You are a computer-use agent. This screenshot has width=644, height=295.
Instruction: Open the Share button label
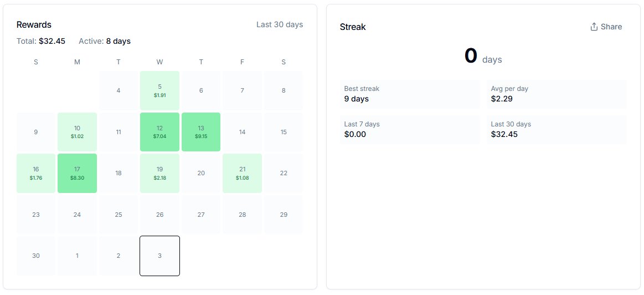[611, 27]
